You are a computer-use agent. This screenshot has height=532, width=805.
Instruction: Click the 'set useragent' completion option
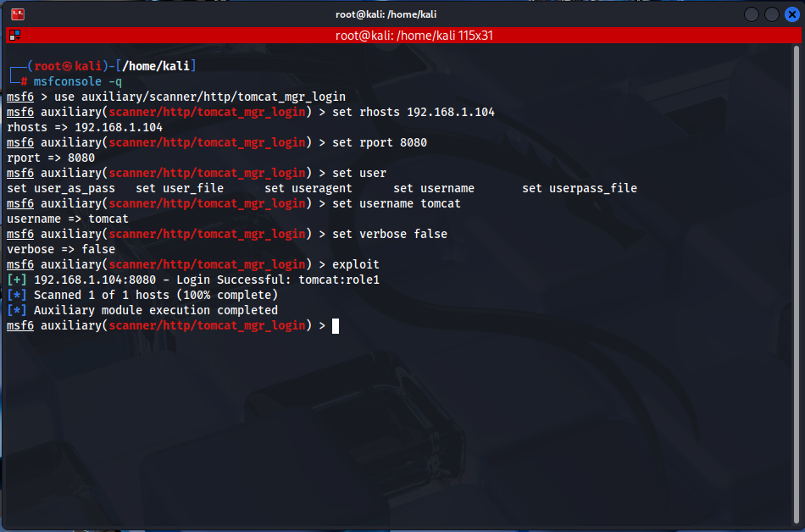coord(308,188)
